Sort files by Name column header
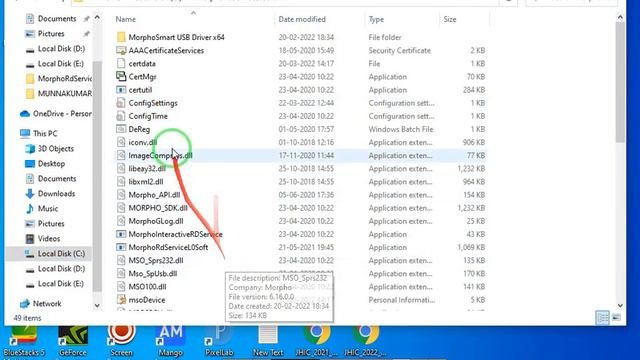Viewport: 640px width, 360px height. coord(126,19)
